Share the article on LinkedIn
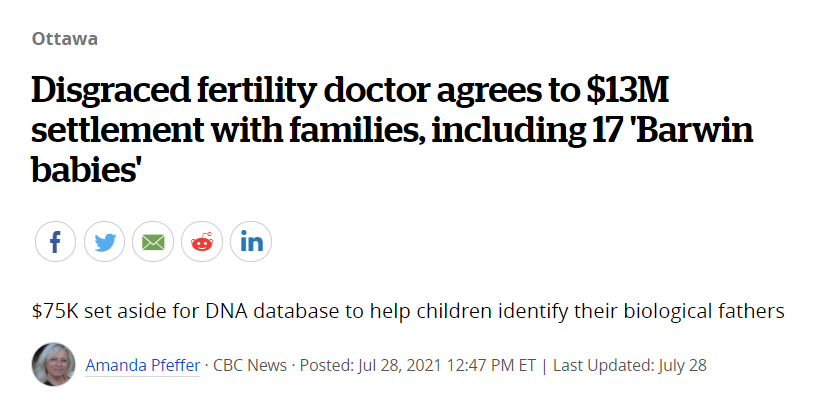The width and height of the screenshot is (830, 397). coord(251,242)
